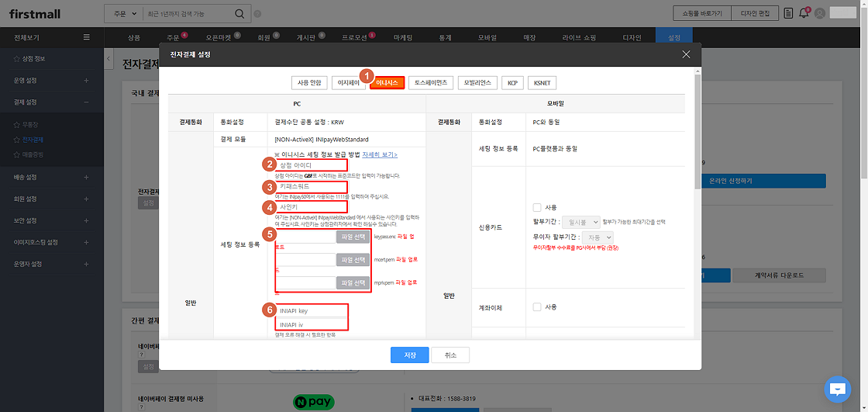
Task: Click the 저장 button
Action: tap(410, 355)
